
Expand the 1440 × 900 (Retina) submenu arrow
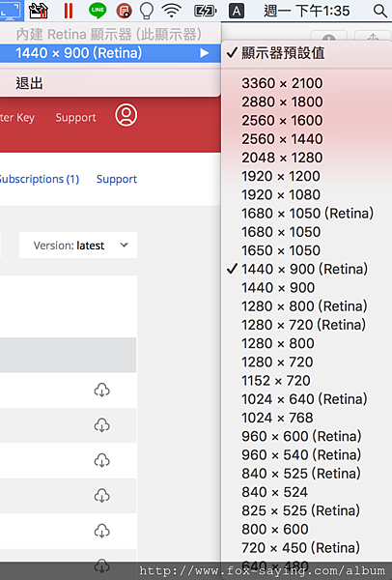[x=205, y=53]
